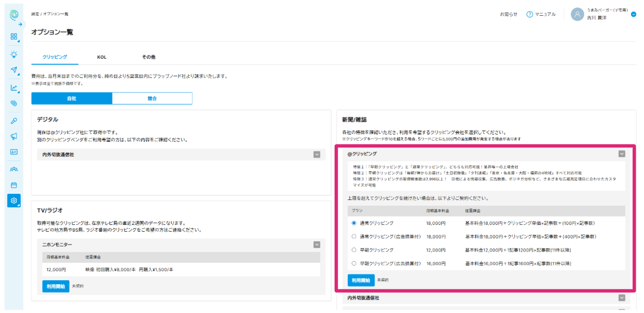
Task: Open the settings gear icon in sidebar
Action: tap(14, 201)
